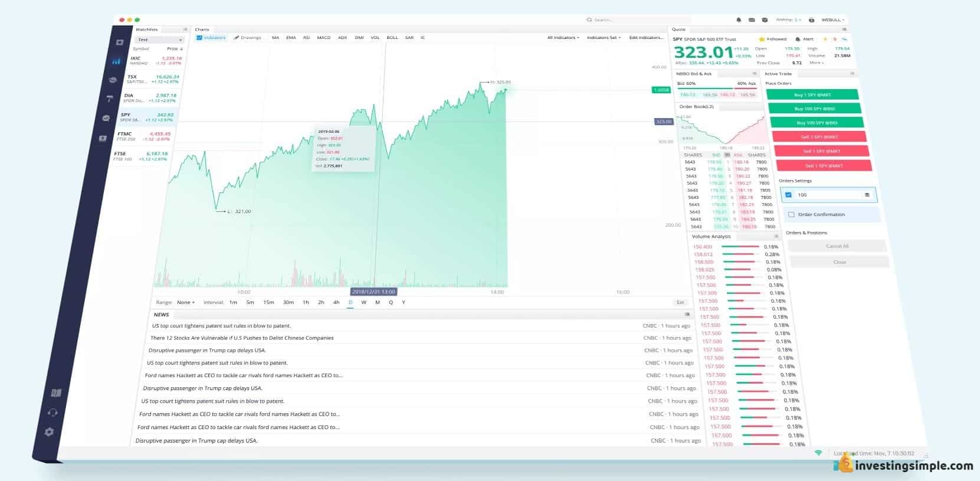This screenshot has height=481, width=980.
Task: Select the active charts icon in the sidebar
Action: 116,61
